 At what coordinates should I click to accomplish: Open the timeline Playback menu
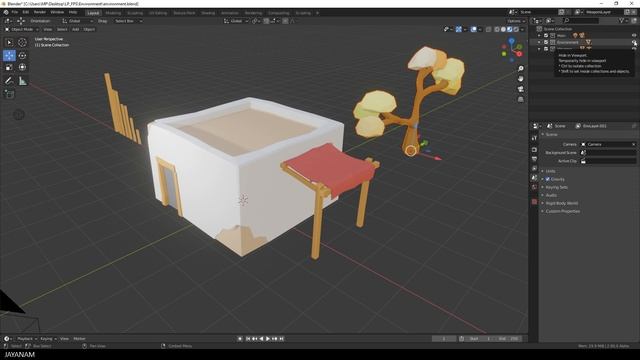[27, 339]
